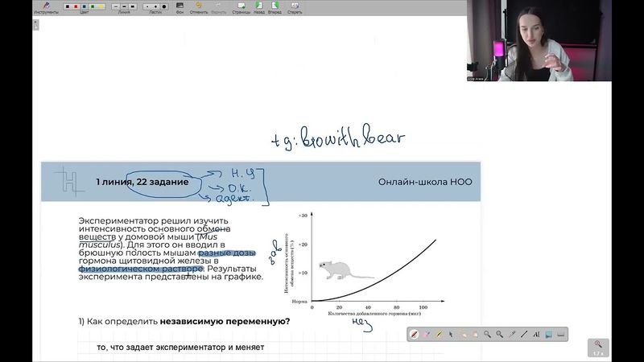
Task: Choose the thick line width
Action: (x=132, y=6)
